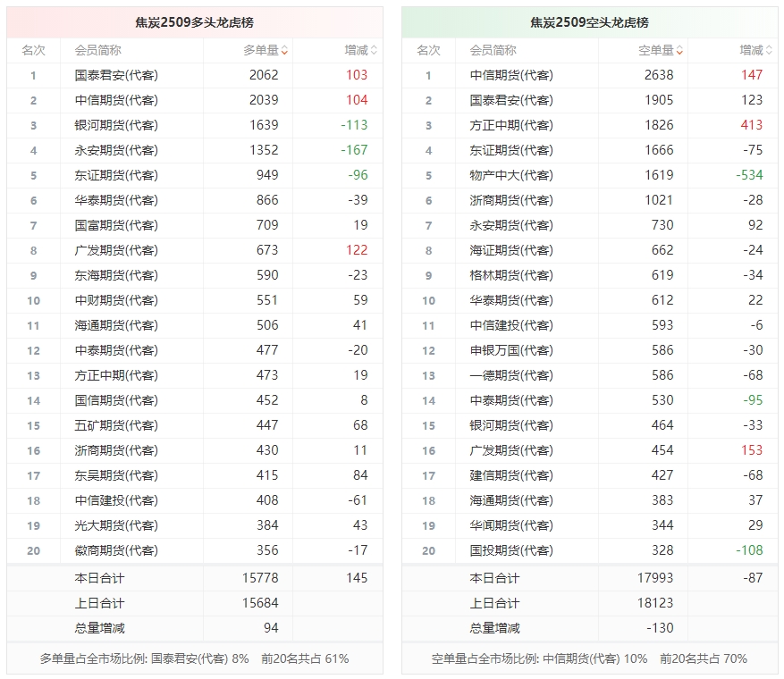Click 名次 header in long table

[33, 50]
